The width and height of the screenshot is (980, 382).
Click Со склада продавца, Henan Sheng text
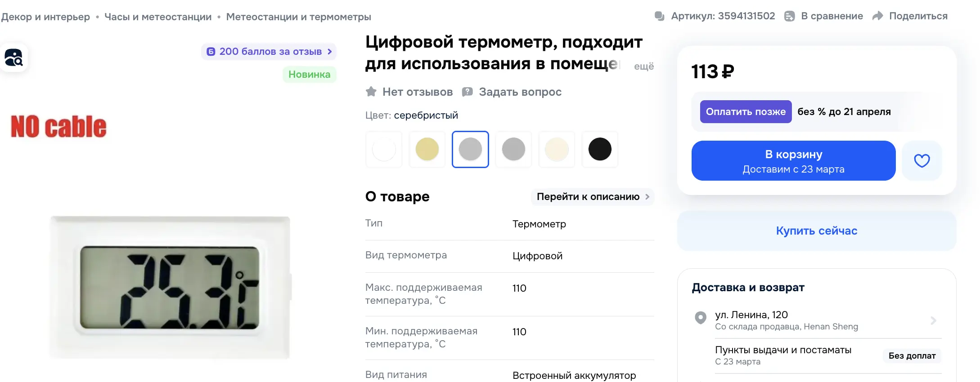(786, 327)
